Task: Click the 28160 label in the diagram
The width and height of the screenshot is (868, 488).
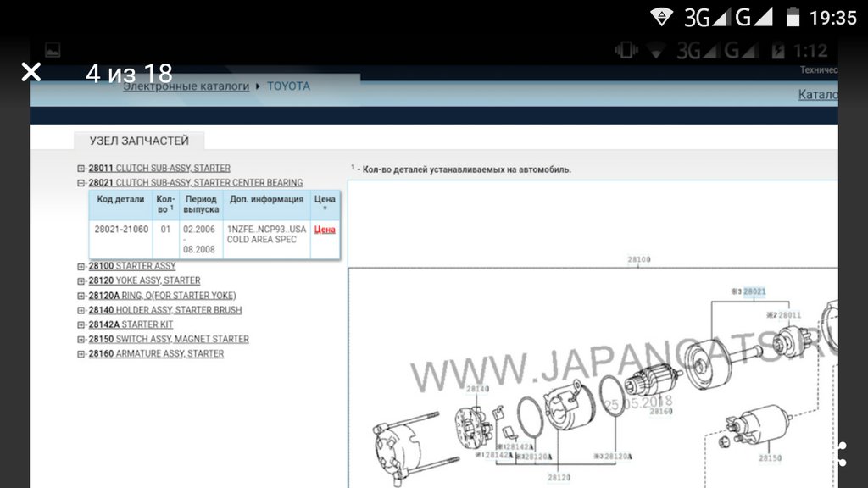Action: tap(661, 412)
